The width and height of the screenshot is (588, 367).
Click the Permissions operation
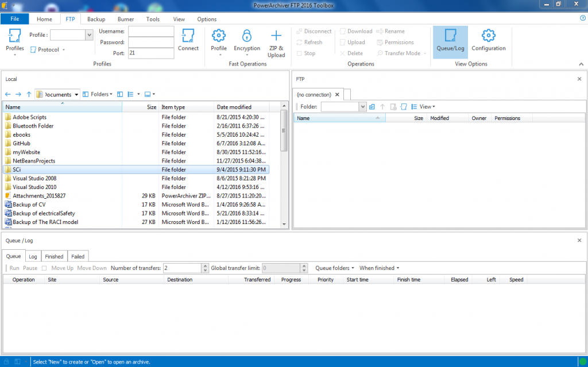click(395, 42)
